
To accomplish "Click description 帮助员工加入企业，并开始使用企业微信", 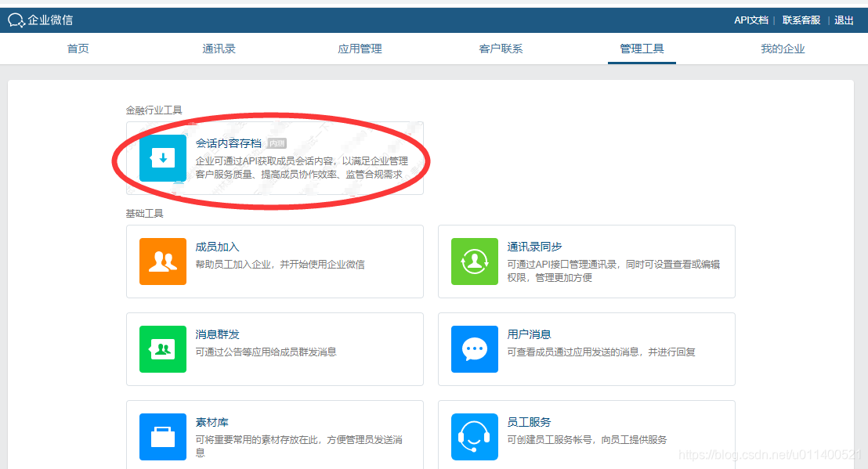I will pyautogui.click(x=280, y=265).
